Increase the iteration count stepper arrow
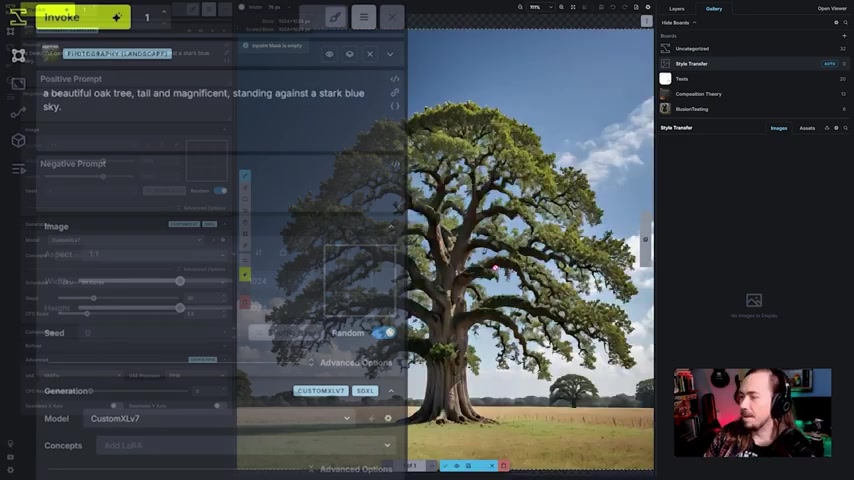 pyautogui.click(x=164, y=12)
